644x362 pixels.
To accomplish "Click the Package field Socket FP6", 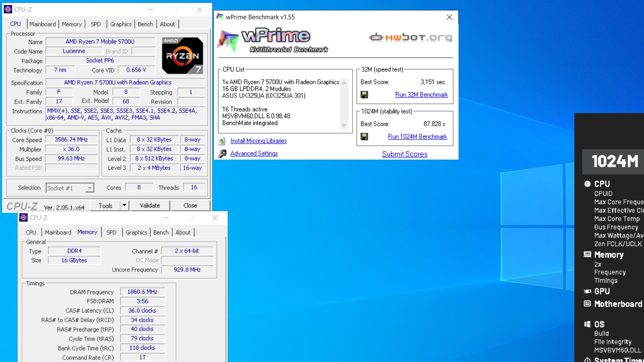I will click(100, 60).
